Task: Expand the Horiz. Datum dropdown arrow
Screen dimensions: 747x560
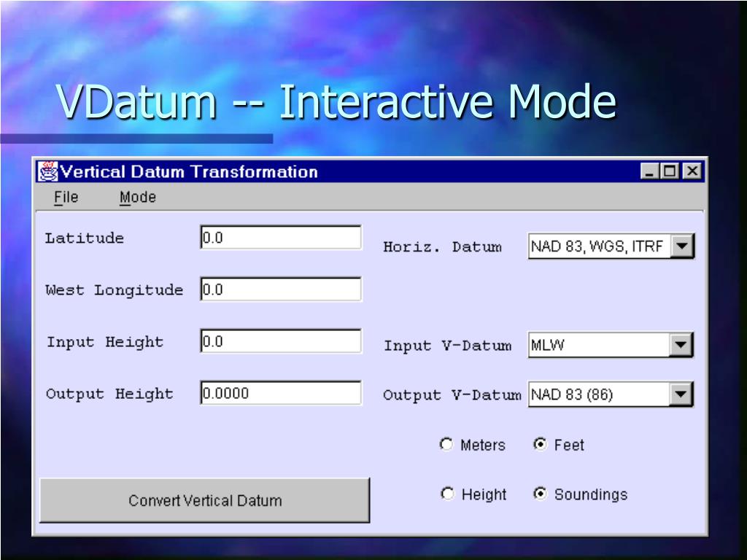Action: click(x=682, y=246)
